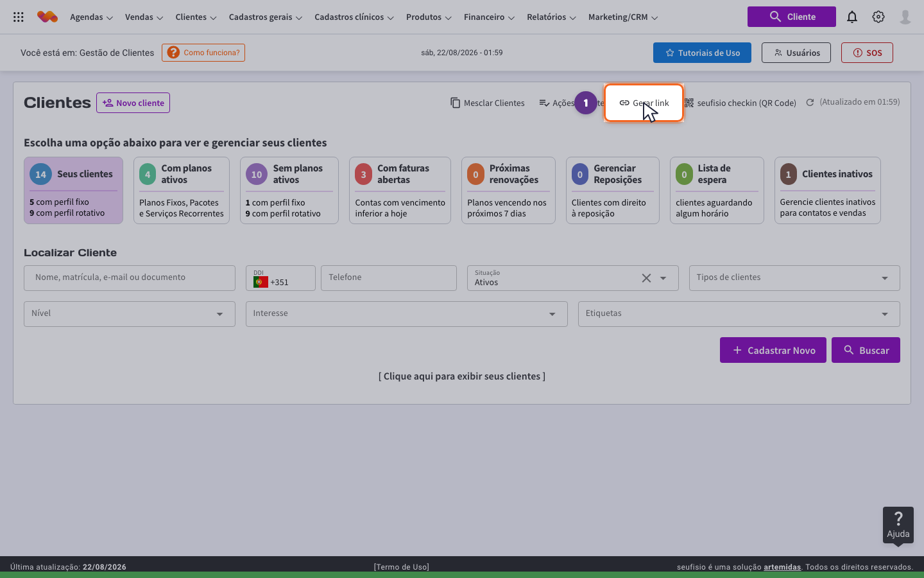
Task: Open the Termo de Uso link
Action: pyautogui.click(x=402, y=567)
